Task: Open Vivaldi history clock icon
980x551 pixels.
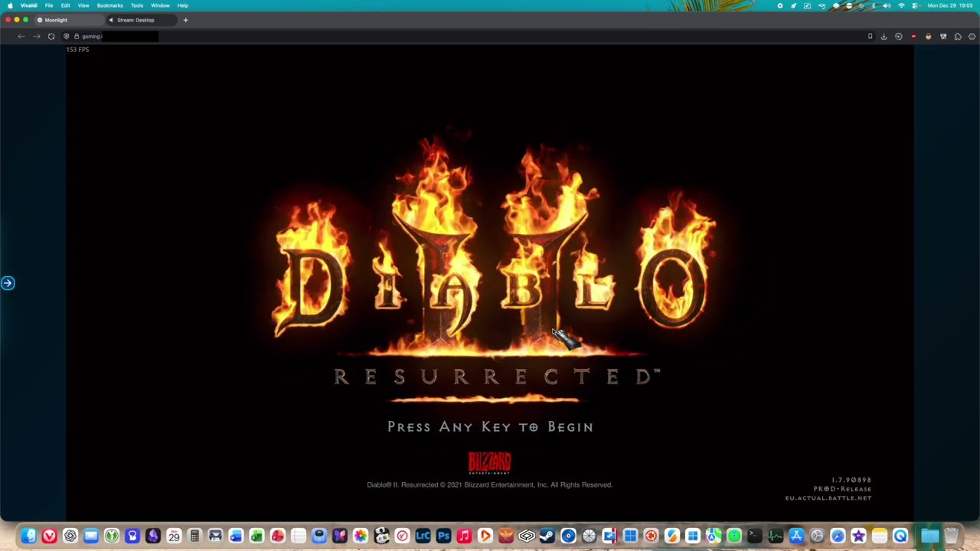Action: (x=899, y=36)
